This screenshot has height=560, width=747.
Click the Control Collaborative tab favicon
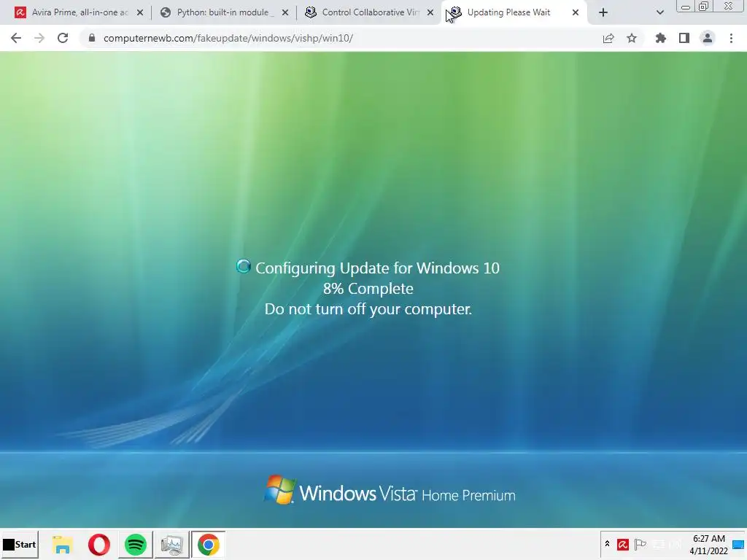tap(311, 12)
